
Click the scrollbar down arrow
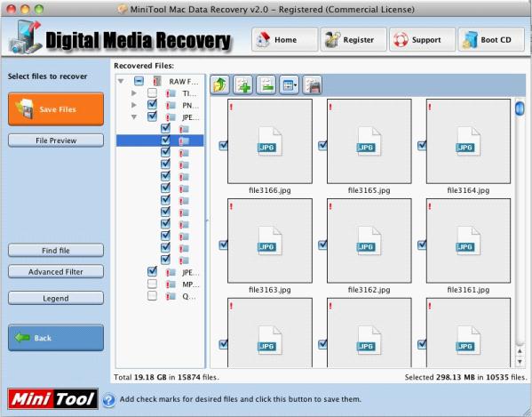tap(520, 362)
